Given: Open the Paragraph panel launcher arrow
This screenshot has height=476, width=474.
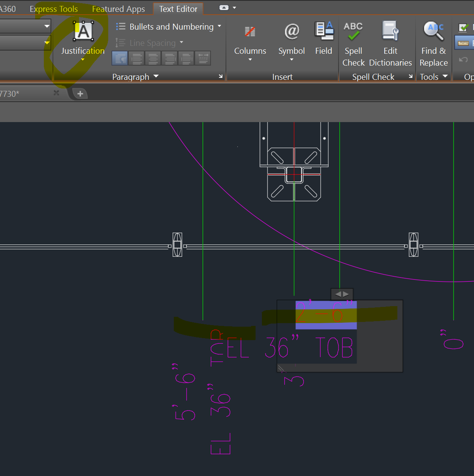Looking at the screenshot, I should point(220,76).
